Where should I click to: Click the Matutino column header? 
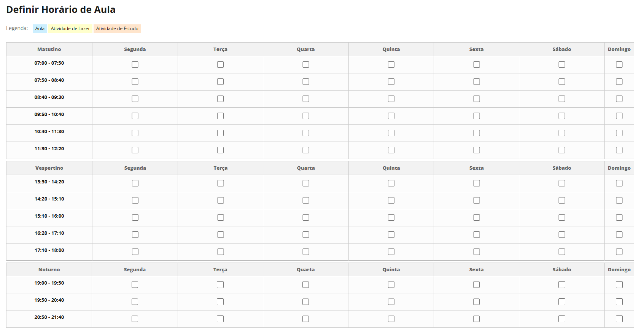[49, 49]
